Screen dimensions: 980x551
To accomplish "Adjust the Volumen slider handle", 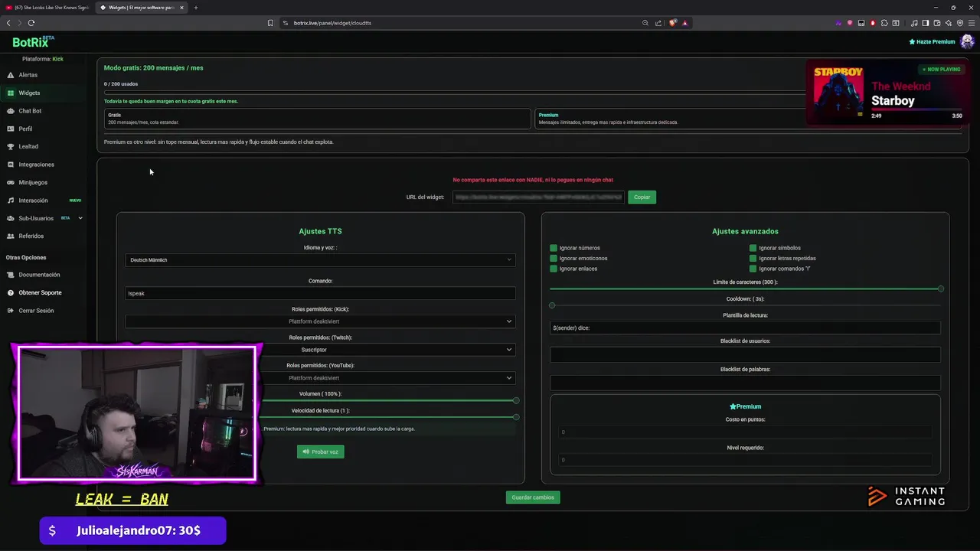I will coord(516,400).
